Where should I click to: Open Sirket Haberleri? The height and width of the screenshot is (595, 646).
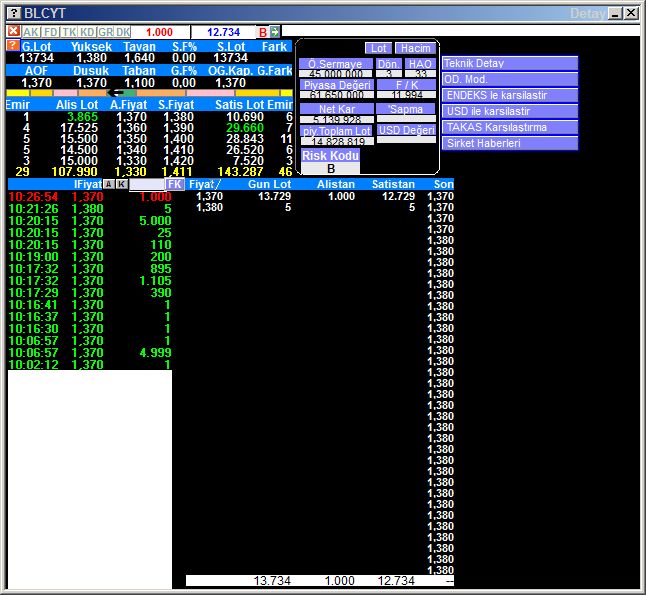pos(510,143)
